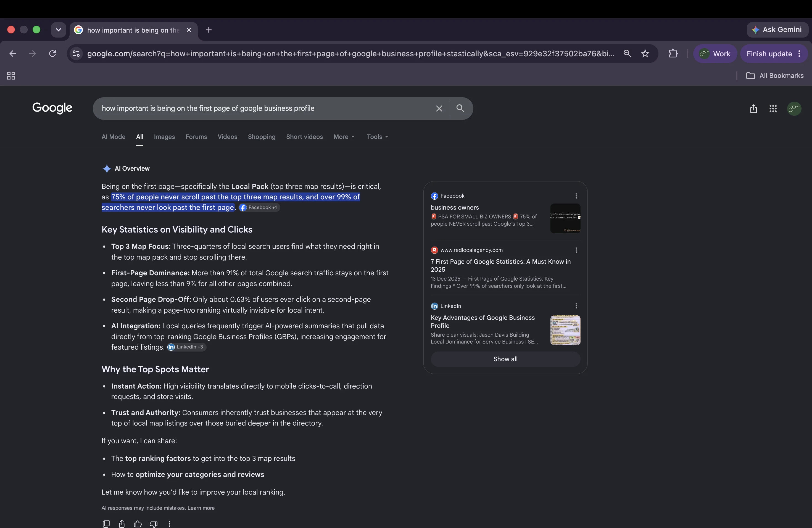Open options menu for LinkedIn source
The image size is (812, 528).
pyautogui.click(x=576, y=306)
